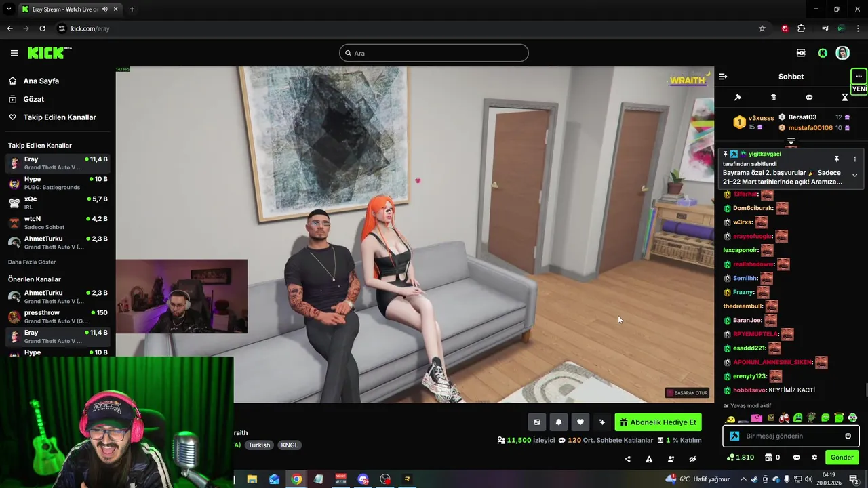The image size is (868, 488).
Task: Toggle the notification bell button
Action: [x=558, y=422]
